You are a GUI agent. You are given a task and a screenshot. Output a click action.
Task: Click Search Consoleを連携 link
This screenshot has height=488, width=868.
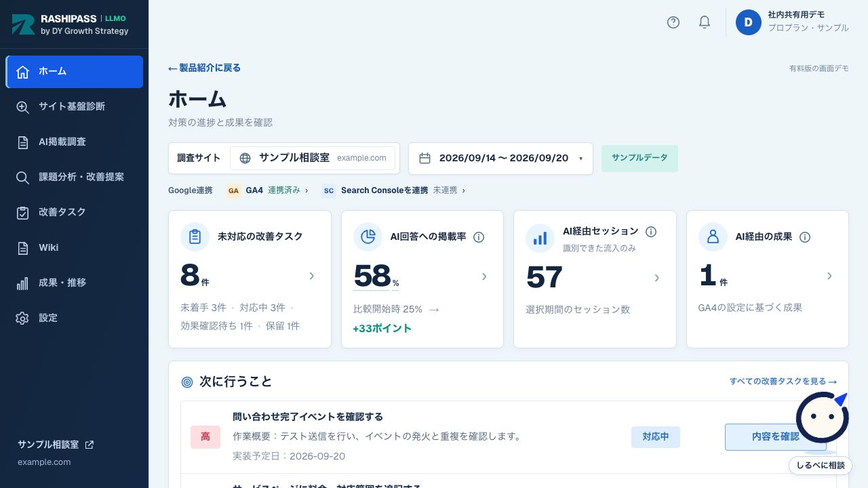[393, 190]
